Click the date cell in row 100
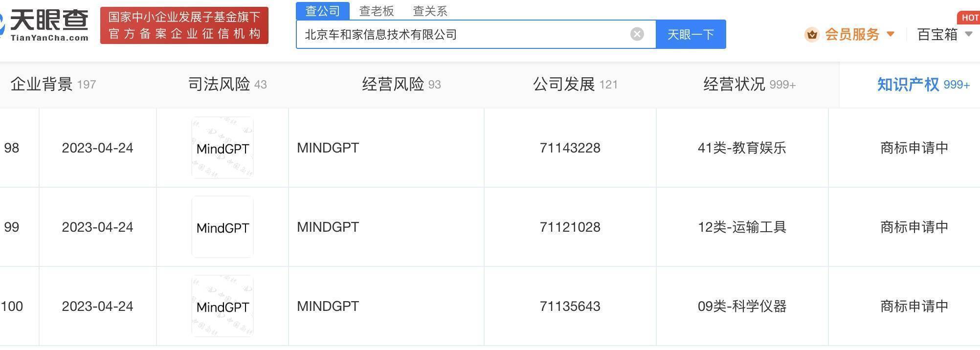Image resolution: width=980 pixels, height=350 pixels. click(x=97, y=306)
